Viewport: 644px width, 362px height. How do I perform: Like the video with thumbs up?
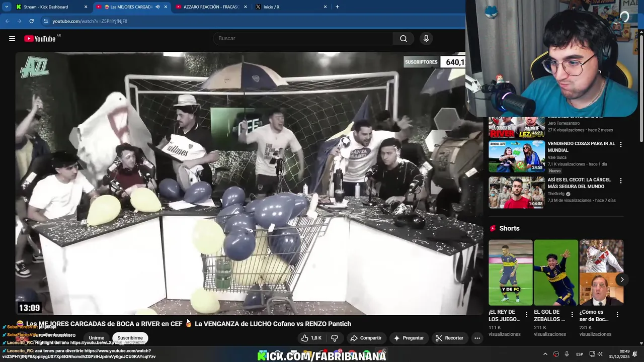coord(311,338)
